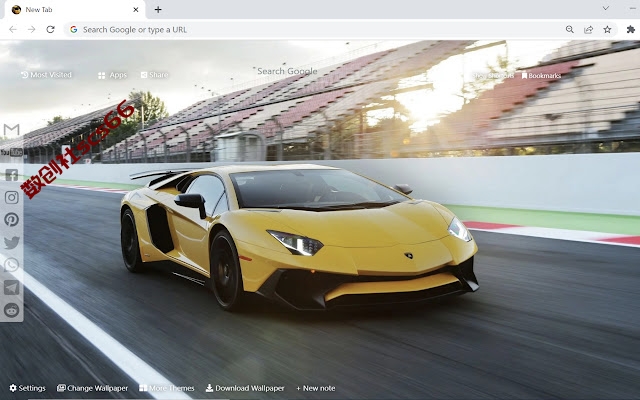
Task: Open the Pinterest shortcut
Action: (x=11, y=220)
